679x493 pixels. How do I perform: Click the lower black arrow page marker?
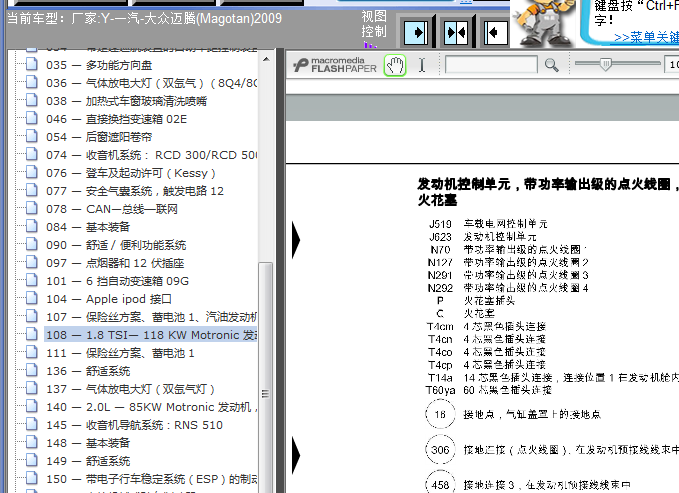click(296, 455)
